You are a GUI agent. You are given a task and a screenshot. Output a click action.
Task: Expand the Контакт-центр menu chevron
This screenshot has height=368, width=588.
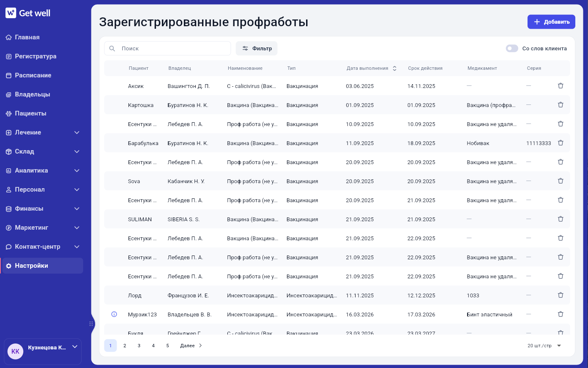tap(77, 247)
